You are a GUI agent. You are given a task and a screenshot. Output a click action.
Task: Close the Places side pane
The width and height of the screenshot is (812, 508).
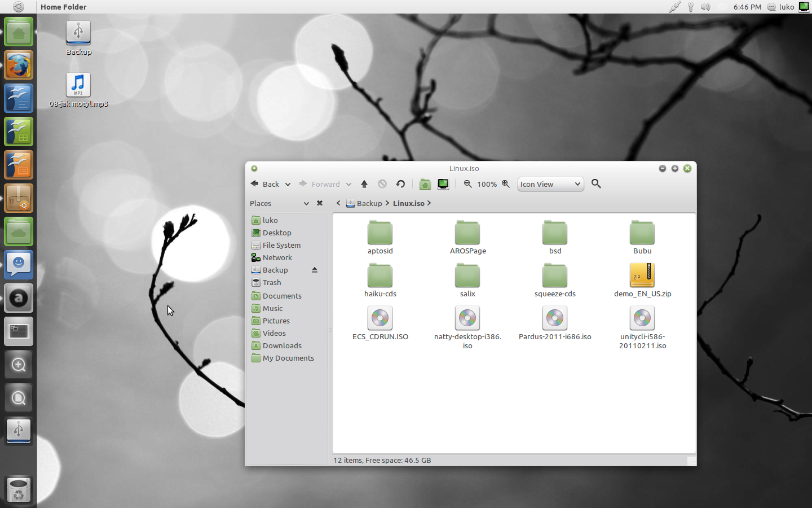click(x=320, y=203)
